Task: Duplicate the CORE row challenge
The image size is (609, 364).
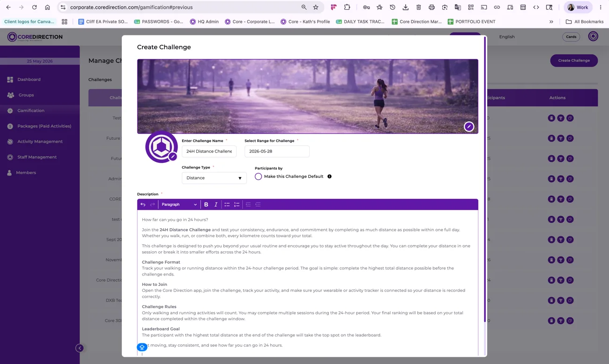Action: tap(570, 199)
